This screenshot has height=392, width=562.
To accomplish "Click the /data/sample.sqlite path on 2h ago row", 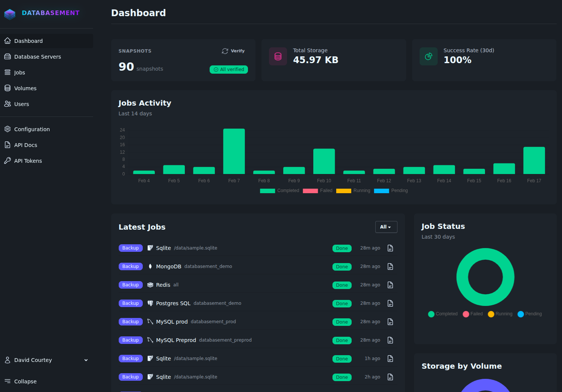I will pos(196,377).
